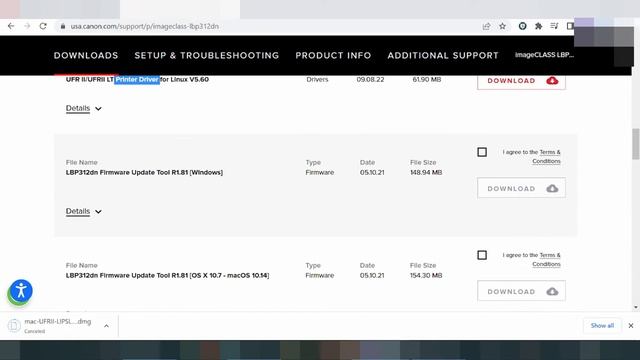Reload the Canon support page
This screenshot has width=640, height=360.
click(x=43, y=26)
